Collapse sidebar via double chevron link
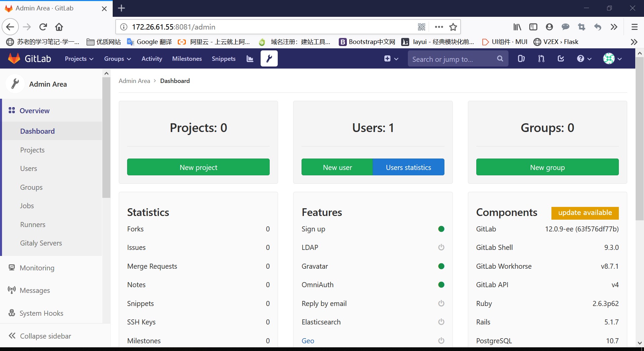The height and width of the screenshot is (351, 644). point(40,336)
